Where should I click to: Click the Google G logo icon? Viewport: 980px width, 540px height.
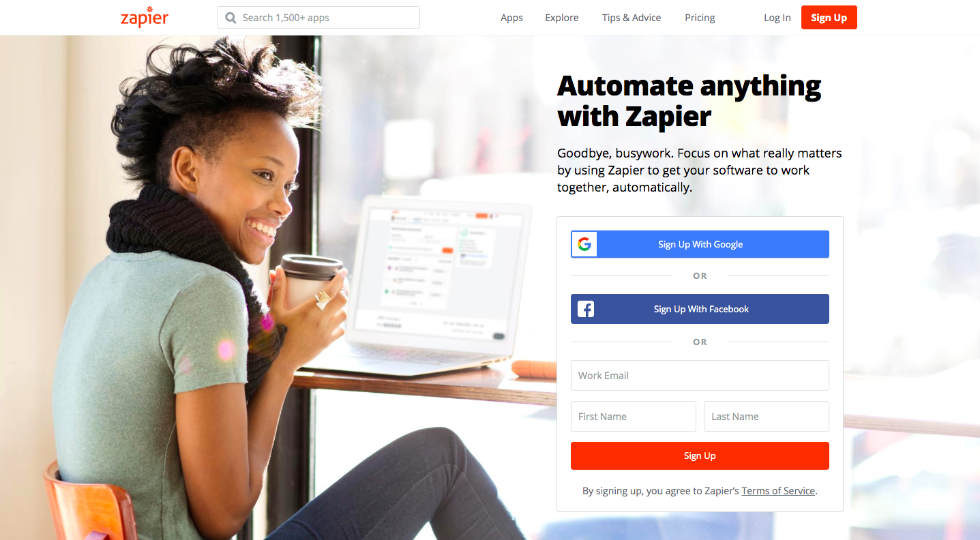pos(584,244)
